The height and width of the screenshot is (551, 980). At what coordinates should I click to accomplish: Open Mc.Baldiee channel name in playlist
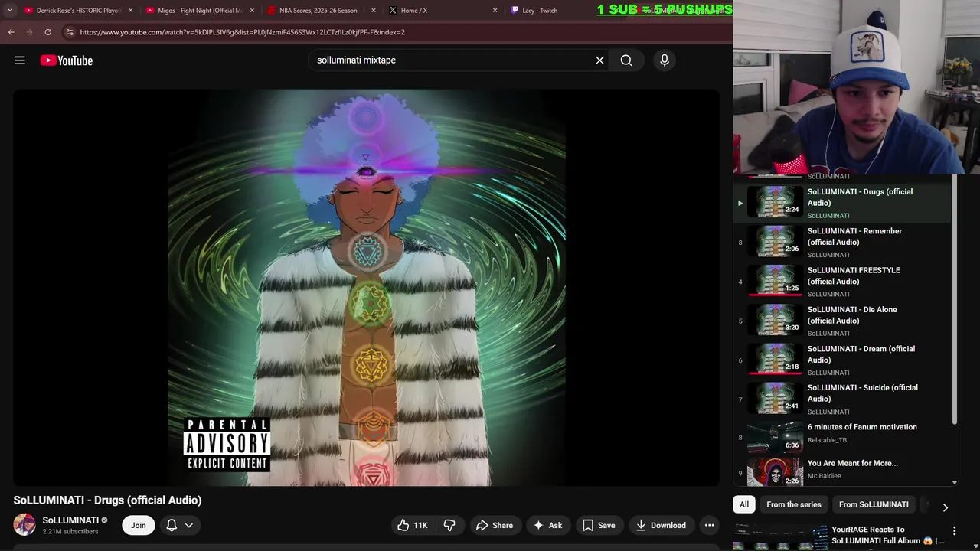coord(825,476)
